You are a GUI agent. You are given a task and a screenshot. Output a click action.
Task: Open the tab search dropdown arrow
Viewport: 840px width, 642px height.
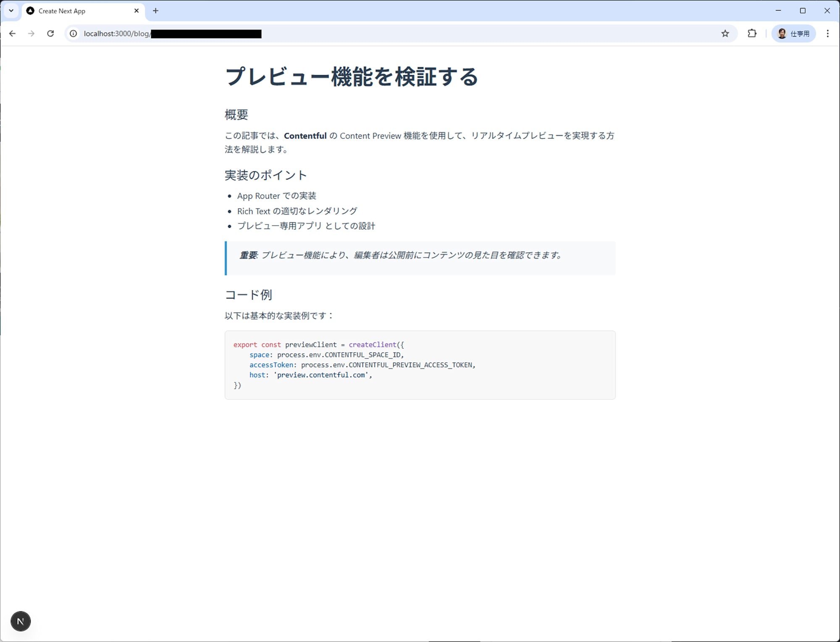point(11,11)
